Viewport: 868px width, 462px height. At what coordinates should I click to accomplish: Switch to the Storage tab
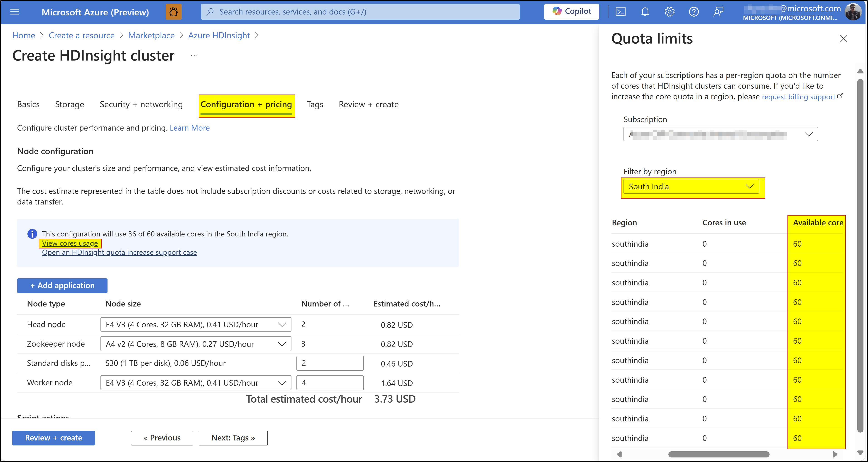[x=69, y=104]
